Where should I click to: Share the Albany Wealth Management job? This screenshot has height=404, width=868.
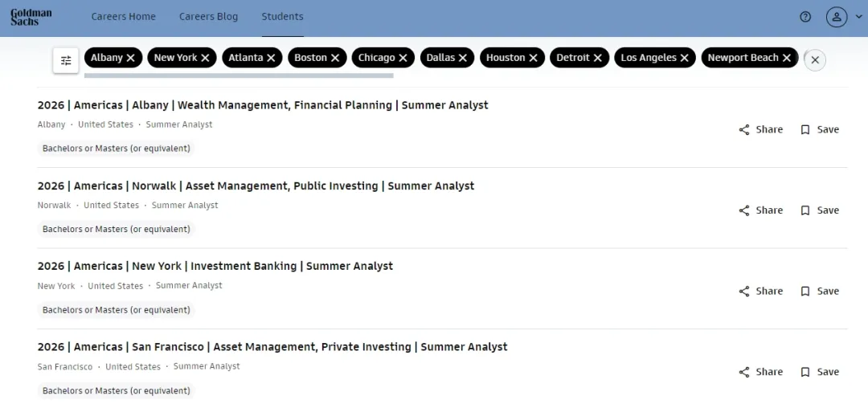click(760, 129)
